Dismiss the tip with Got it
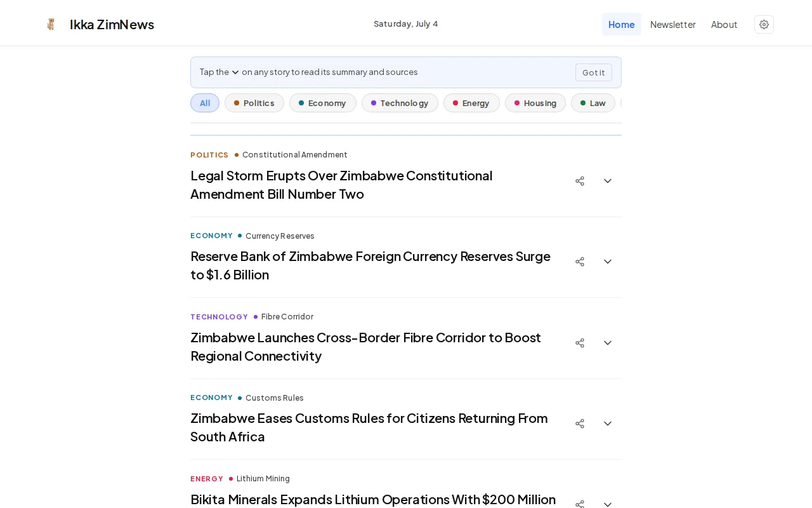The height and width of the screenshot is (508, 812). [594, 72]
